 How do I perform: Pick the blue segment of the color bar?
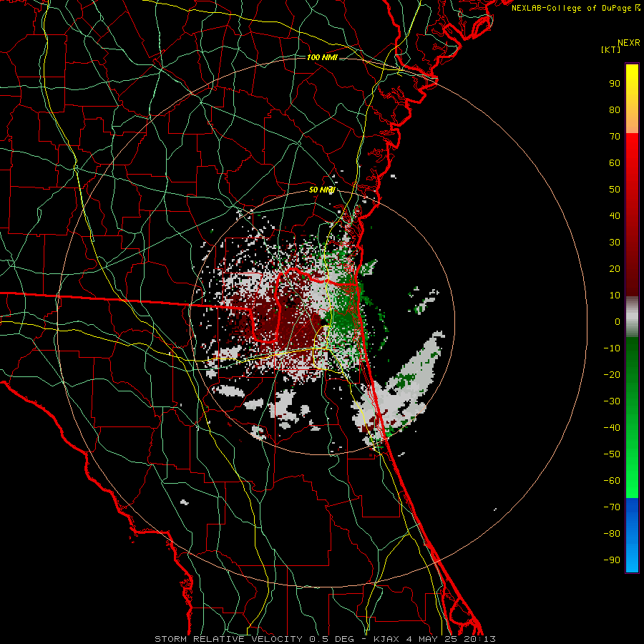click(632, 535)
